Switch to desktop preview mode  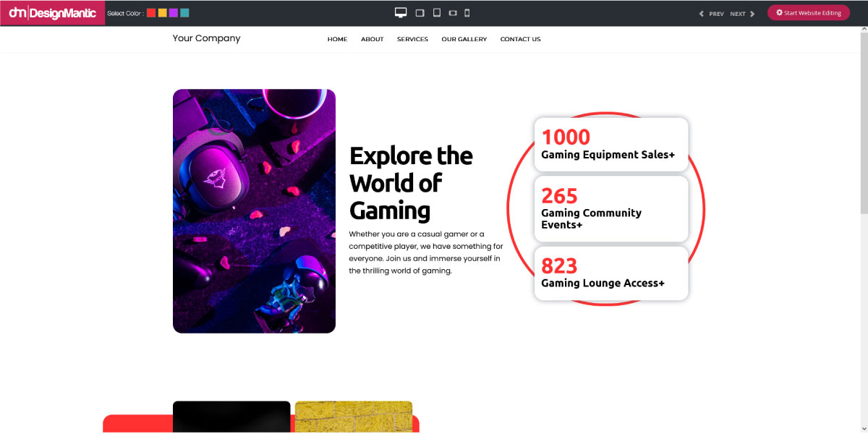[401, 12]
